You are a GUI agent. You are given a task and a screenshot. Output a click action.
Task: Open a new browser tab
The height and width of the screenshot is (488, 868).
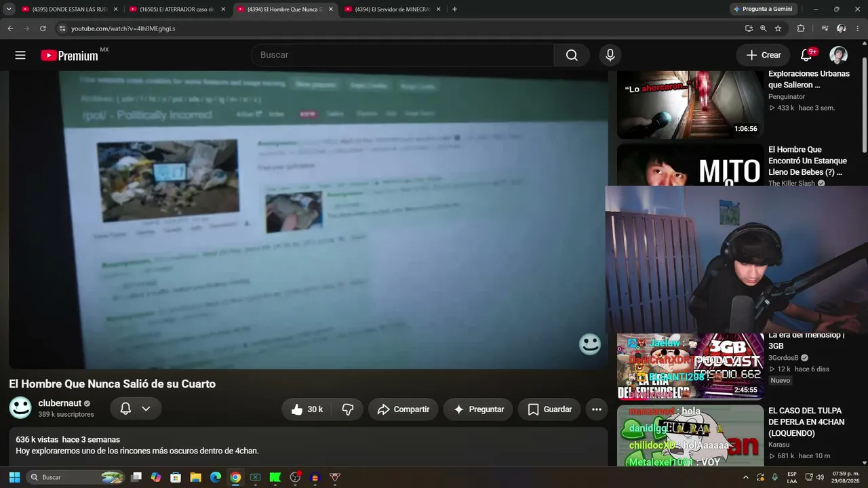(x=454, y=9)
